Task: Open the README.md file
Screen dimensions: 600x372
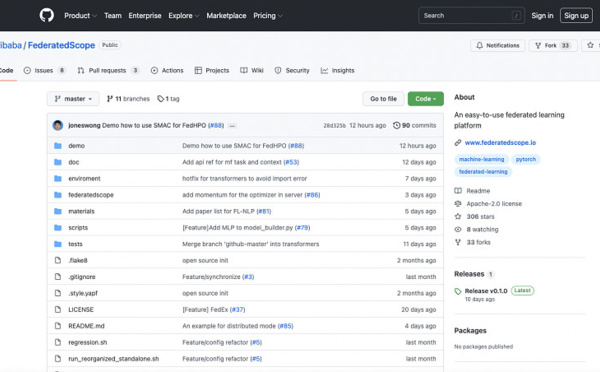Action: click(86, 326)
